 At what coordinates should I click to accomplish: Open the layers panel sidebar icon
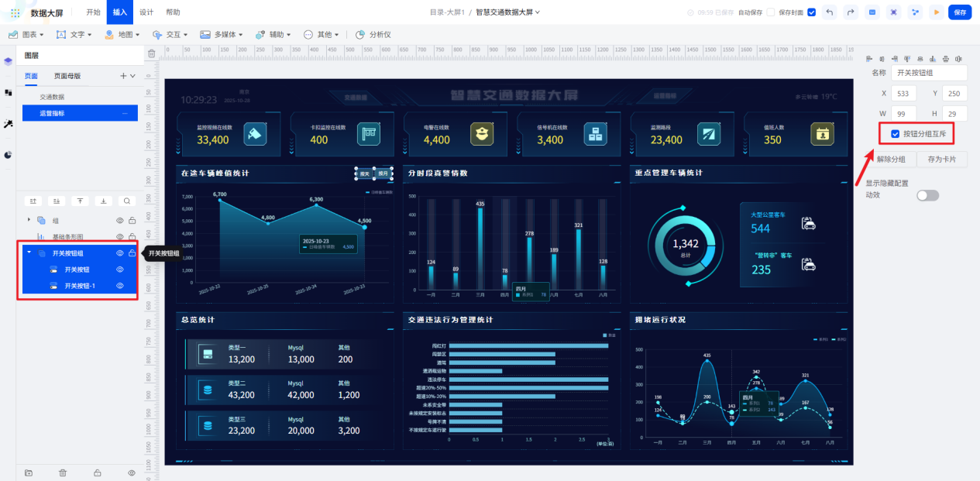tap(9, 61)
